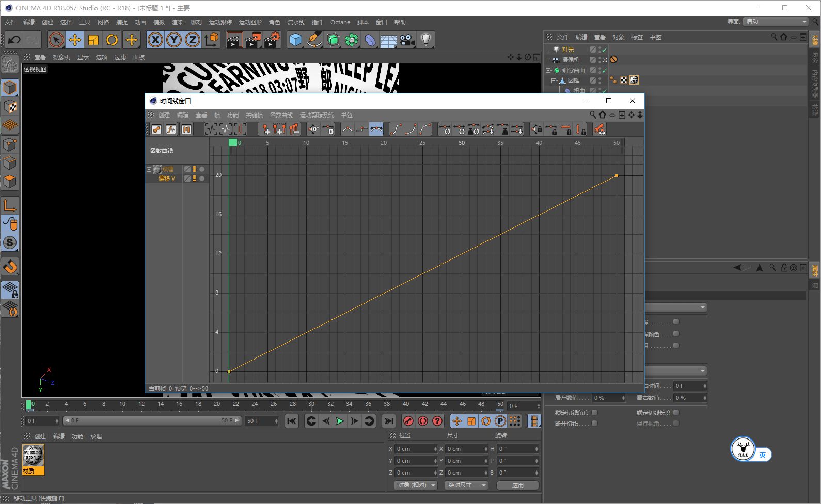Image resolution: width=821 pixels, height=504 pixels.
Task: Click the ease-out curve icon in timeline
Action: [425, 129]
